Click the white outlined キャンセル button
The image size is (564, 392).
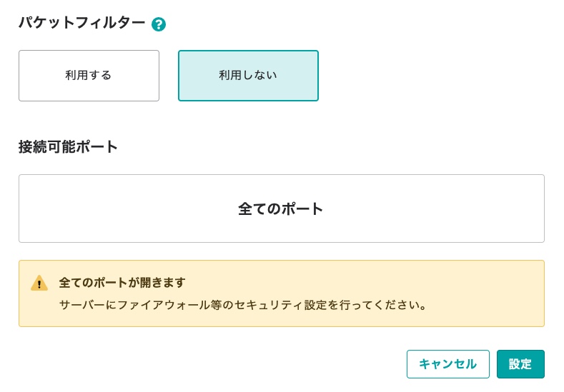pyautogui.click(x=447, y=364)
